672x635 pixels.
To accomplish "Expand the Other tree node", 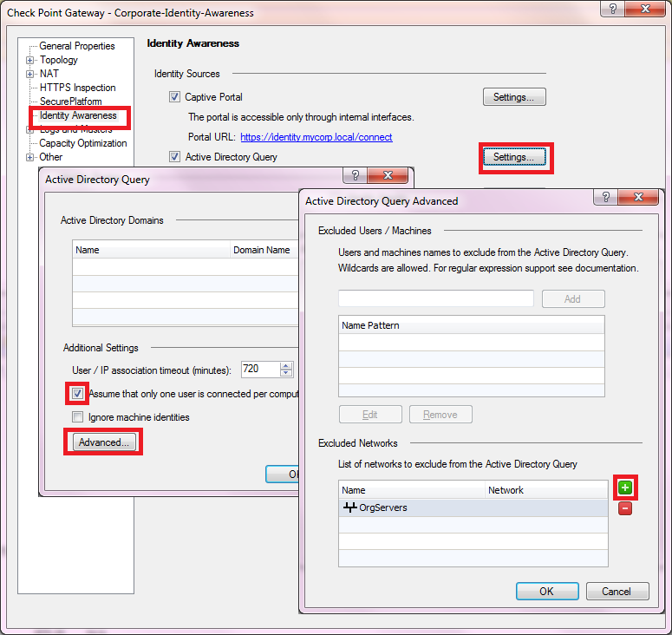I will coord(29,157).
